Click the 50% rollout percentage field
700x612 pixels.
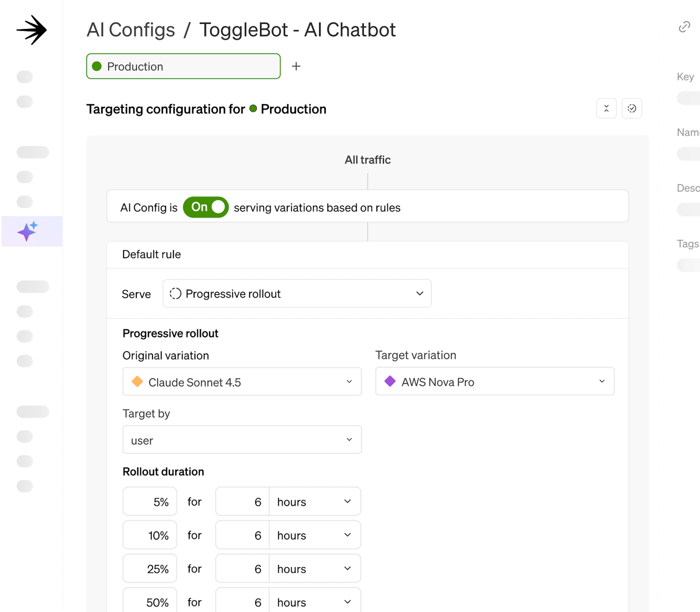tap(150, 602)
